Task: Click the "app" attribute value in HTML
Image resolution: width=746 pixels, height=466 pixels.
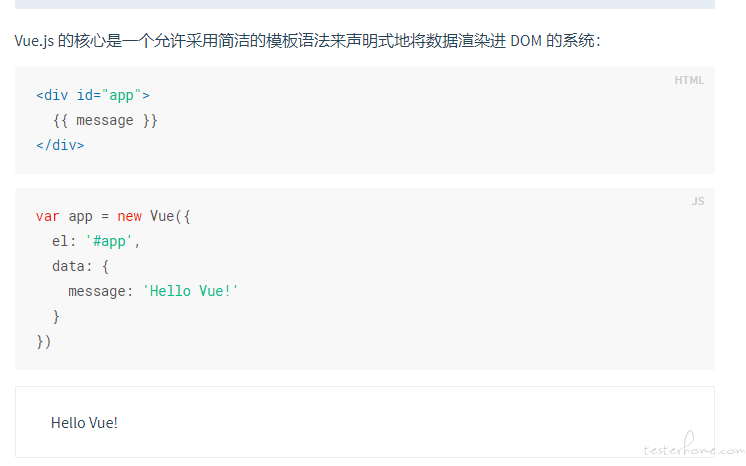Action: [121, 95]
